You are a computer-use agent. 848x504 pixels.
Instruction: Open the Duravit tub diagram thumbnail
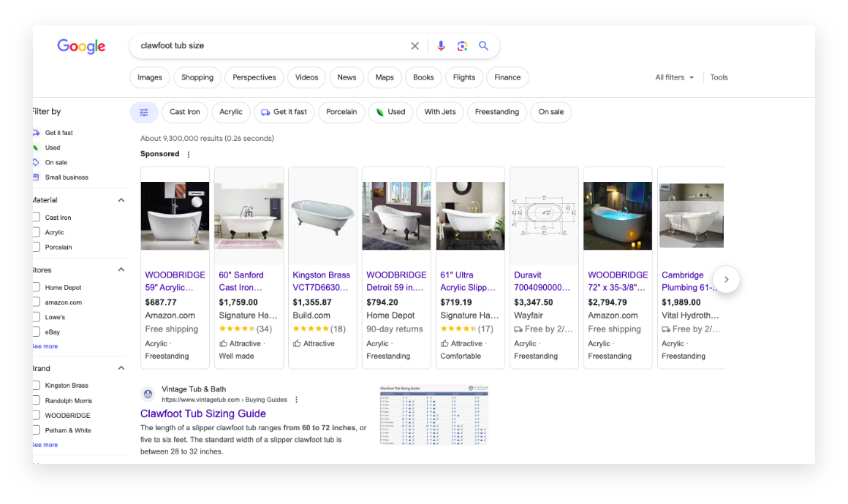[x=544, y=215]
